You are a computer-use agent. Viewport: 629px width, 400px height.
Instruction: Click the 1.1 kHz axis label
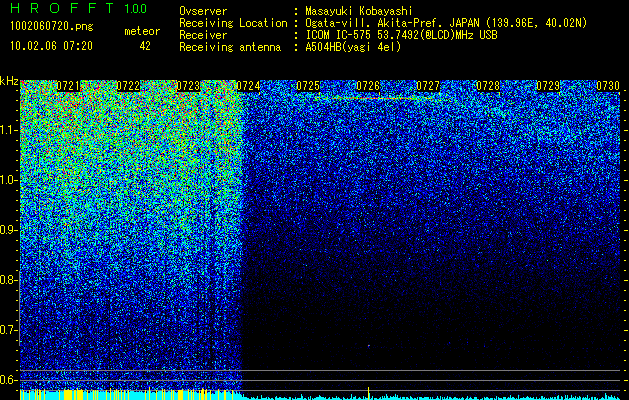coord(9,130)
